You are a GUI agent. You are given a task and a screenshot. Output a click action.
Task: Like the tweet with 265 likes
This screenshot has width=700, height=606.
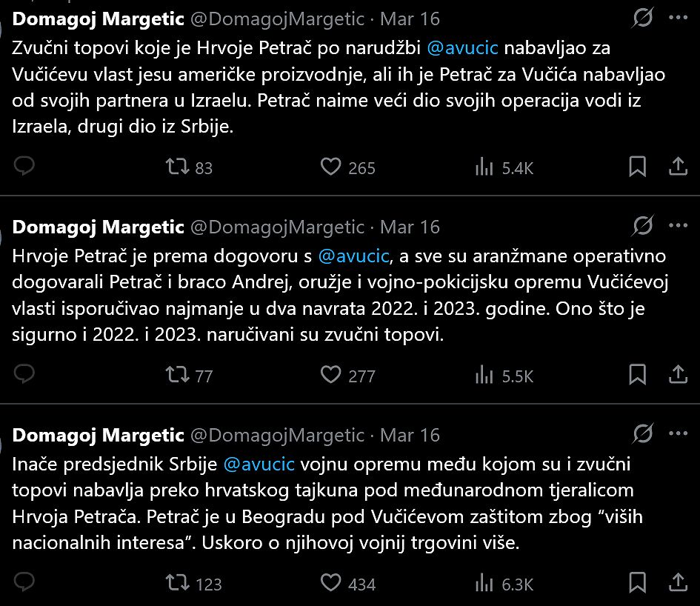[330, 167]
